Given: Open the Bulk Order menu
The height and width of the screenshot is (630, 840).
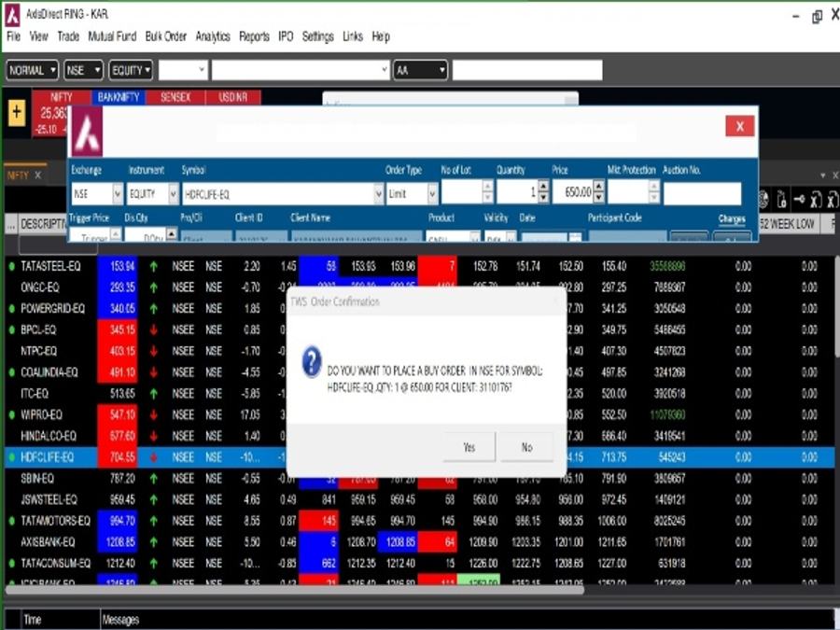Looking at the screenshot, I should pyautogui.click(x=166, y=36).
